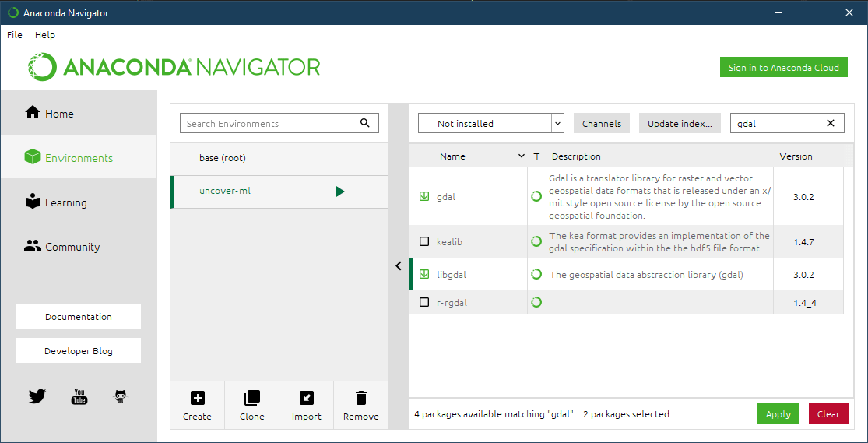Click the green circle type icon for gdal

pyautogui.click(x=536, y=196)
